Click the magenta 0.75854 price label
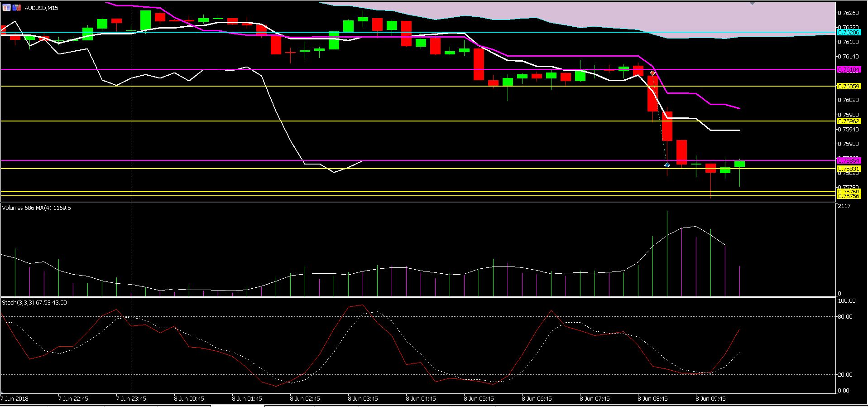The width and height of the screenshot is (868, 407). click(849, 160)
